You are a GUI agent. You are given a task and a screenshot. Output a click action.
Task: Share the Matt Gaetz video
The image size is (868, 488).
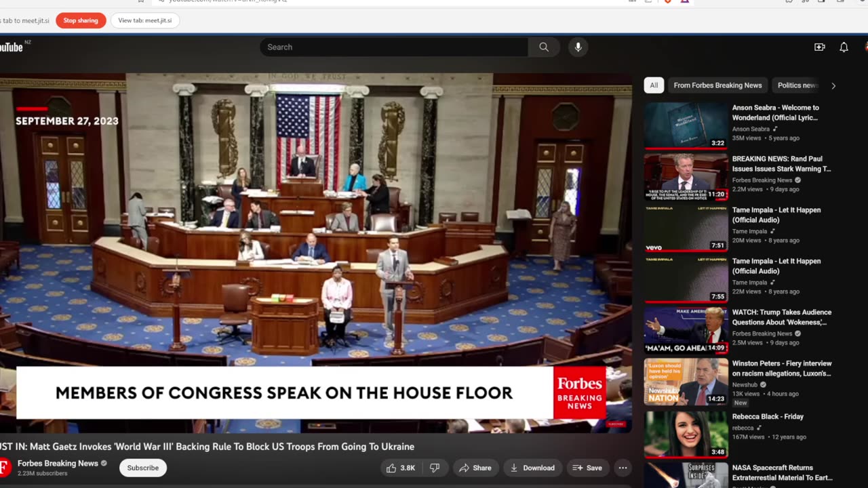click(x=475, y=468)
